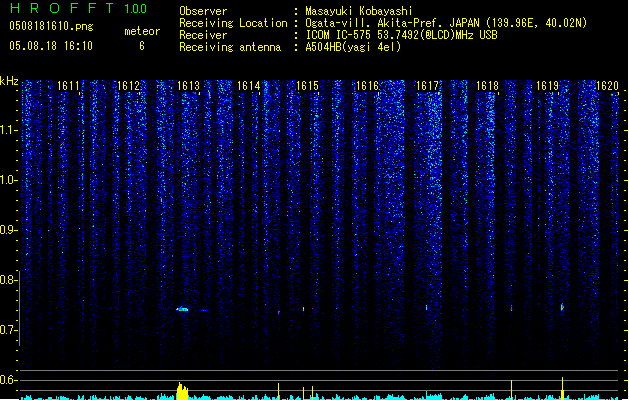Click the 1616 time marker
The width and height of the screenshot is (629, 400).
(x=367, y=86)
